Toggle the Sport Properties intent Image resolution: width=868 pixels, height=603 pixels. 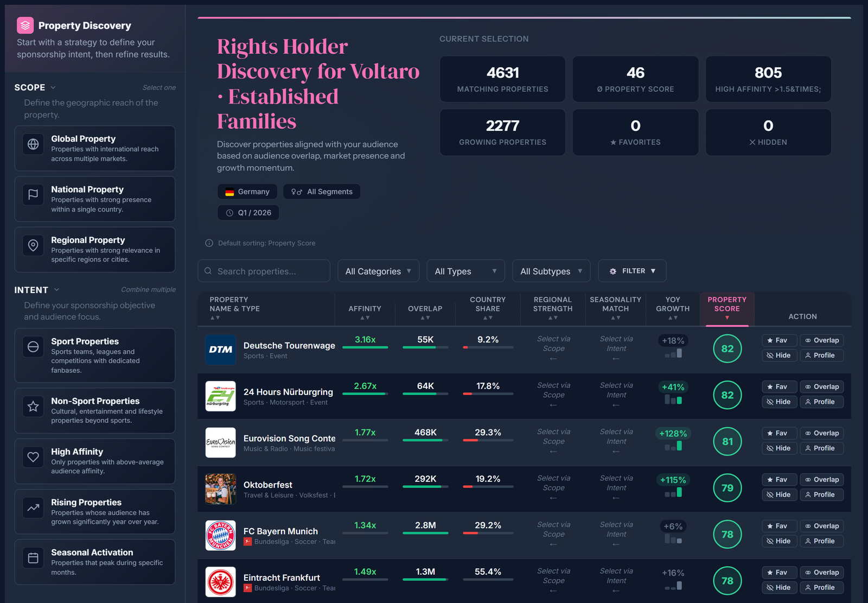(x=95, y=356)
